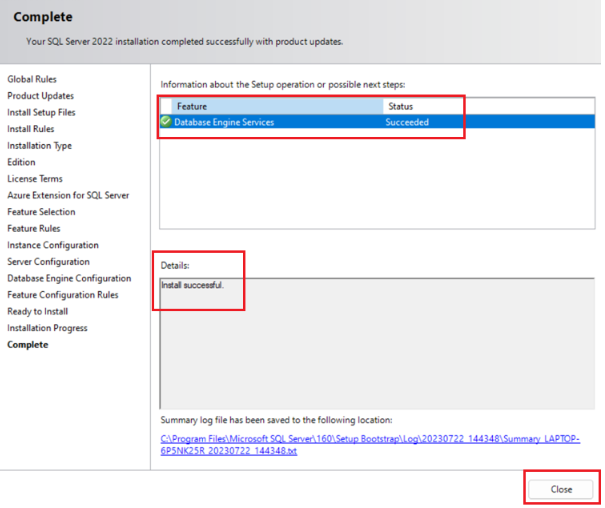Screen dimensions: 605x508
Task: Choose Installation Type step
Action: click(x=39, y=145)
